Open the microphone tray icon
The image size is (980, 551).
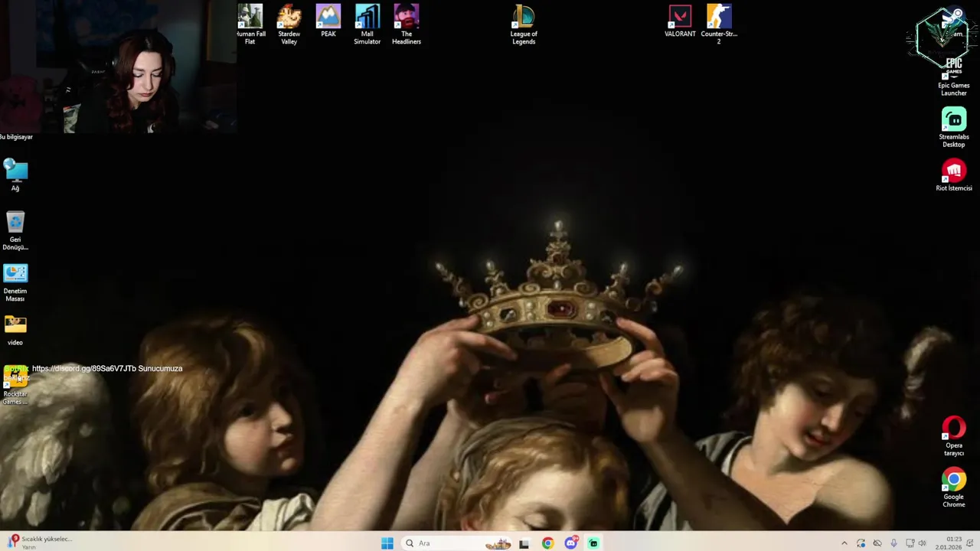(x=893, y=543)
